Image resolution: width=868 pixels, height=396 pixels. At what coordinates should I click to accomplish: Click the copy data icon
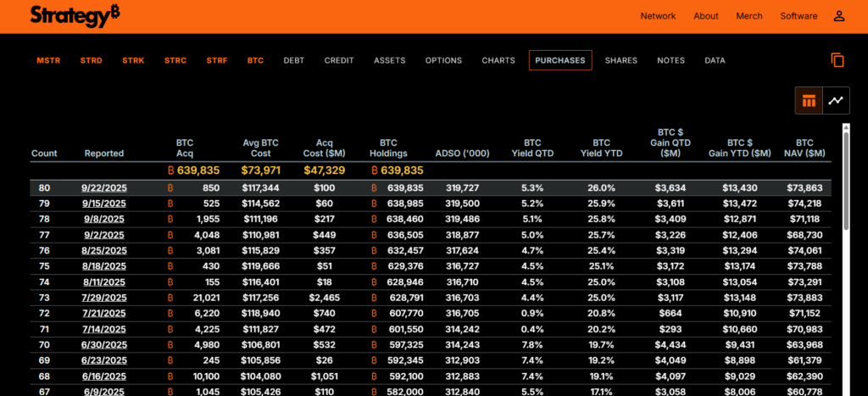tap(837, 60)
